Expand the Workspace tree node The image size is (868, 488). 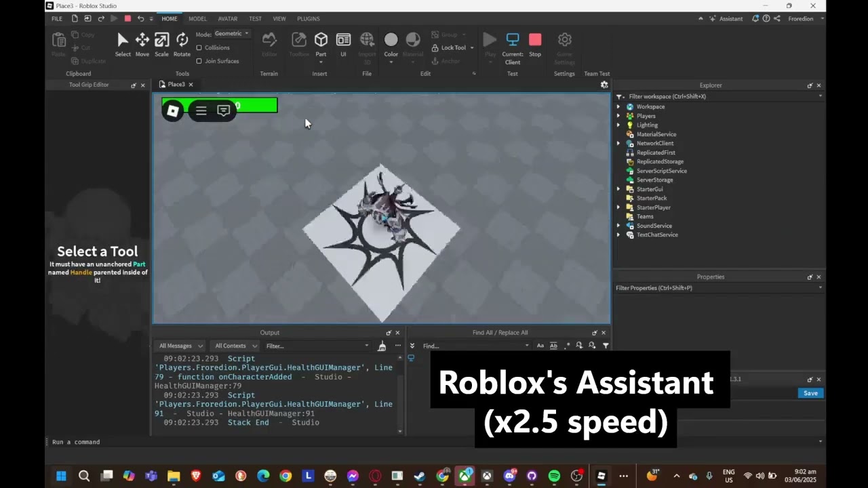[618, 107]
